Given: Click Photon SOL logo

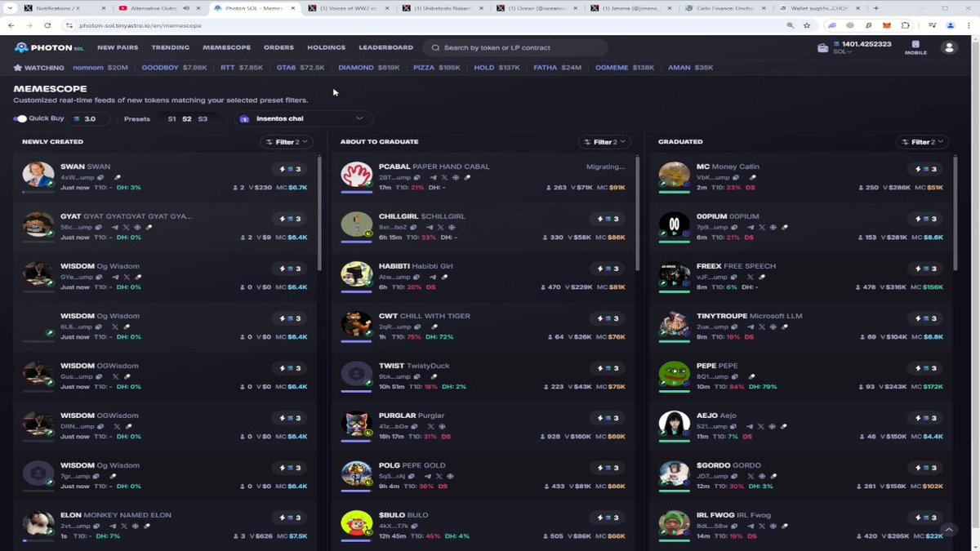Looking at the screenshot, I should [x=49, y=47].
